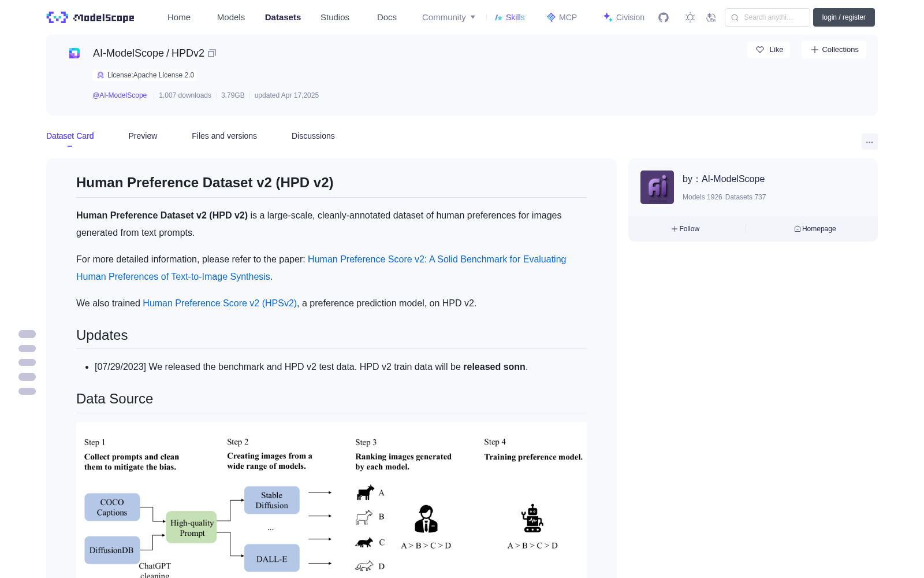Click the license badge icon
This screenshot has width=924, height=578.
tap(100, 75)
